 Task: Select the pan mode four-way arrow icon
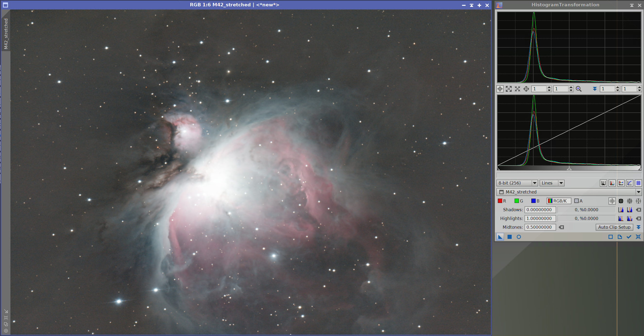(526, 89)
